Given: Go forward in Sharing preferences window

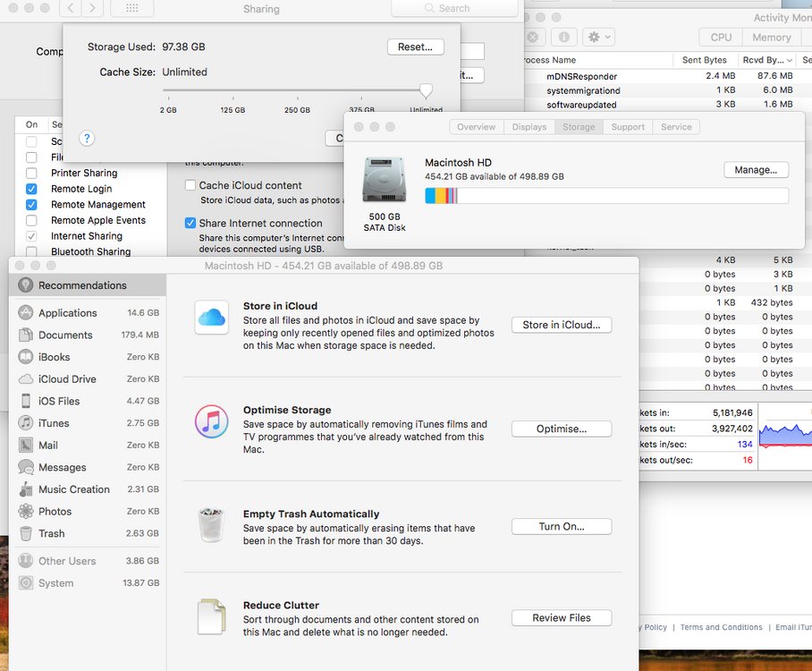Looking at the screenshot, I should click(x=92, y=8).
